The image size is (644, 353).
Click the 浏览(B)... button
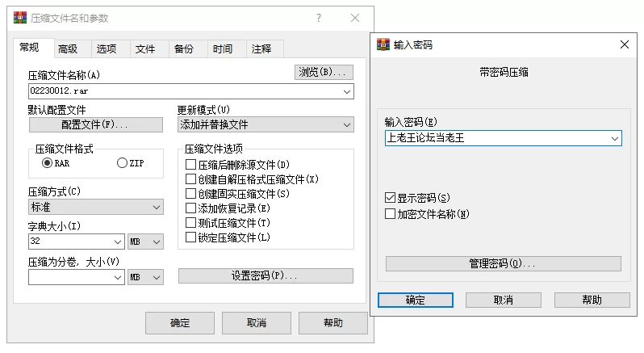pos(324,73)
